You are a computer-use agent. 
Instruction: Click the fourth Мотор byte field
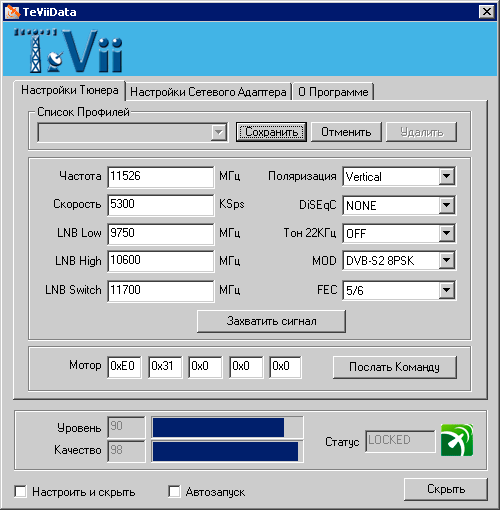tap(246, 367)
